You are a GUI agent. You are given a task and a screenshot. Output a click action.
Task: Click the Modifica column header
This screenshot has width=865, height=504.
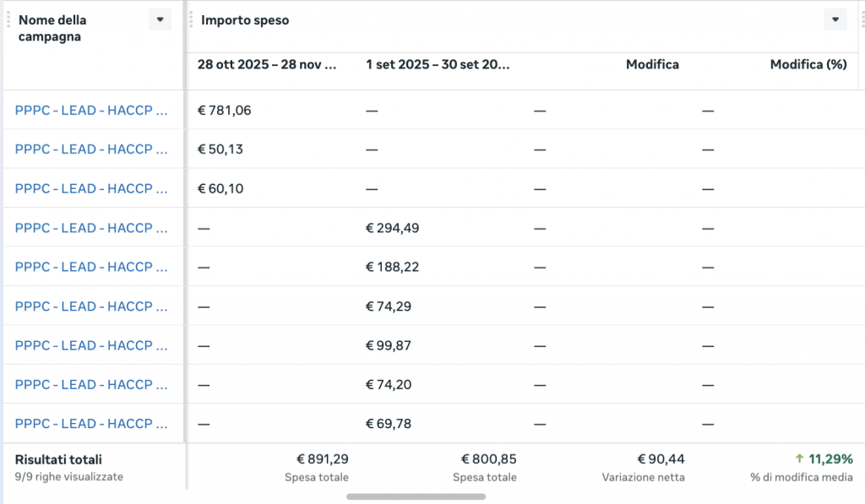[x=652, y=64]
